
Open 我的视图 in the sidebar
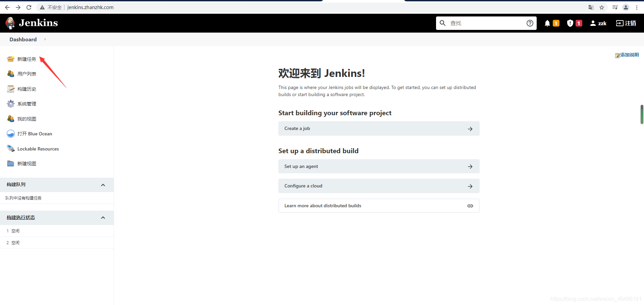26,119
